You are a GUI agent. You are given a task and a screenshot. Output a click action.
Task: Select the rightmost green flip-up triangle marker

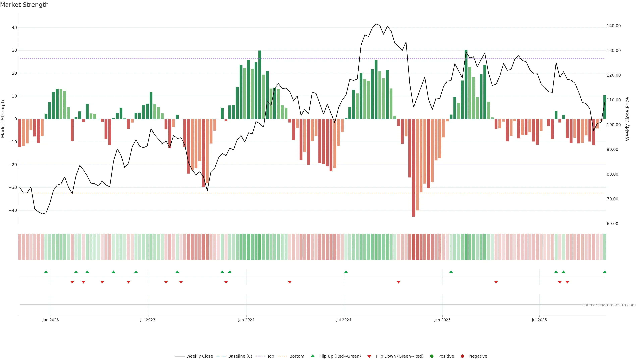point(604,272)
